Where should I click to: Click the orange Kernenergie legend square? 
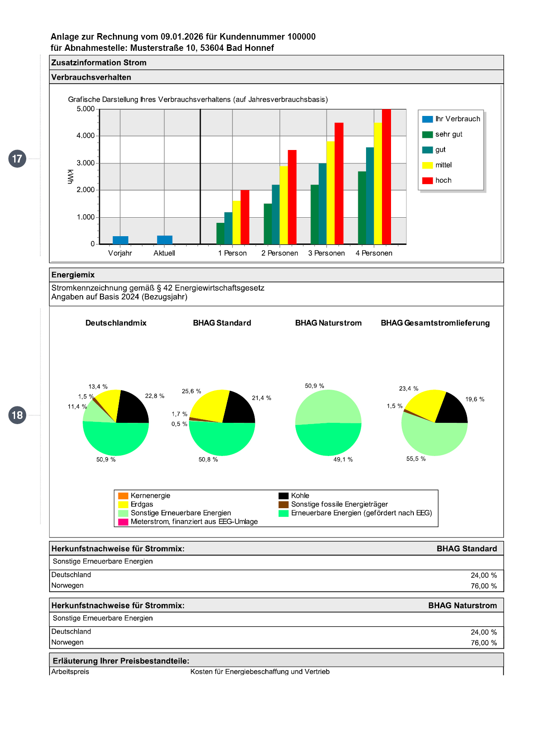[123, 496]
